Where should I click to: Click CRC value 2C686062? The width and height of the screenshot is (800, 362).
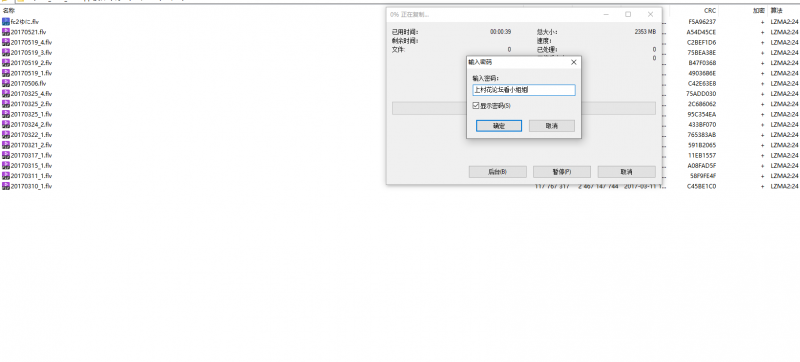click(702, 104)
